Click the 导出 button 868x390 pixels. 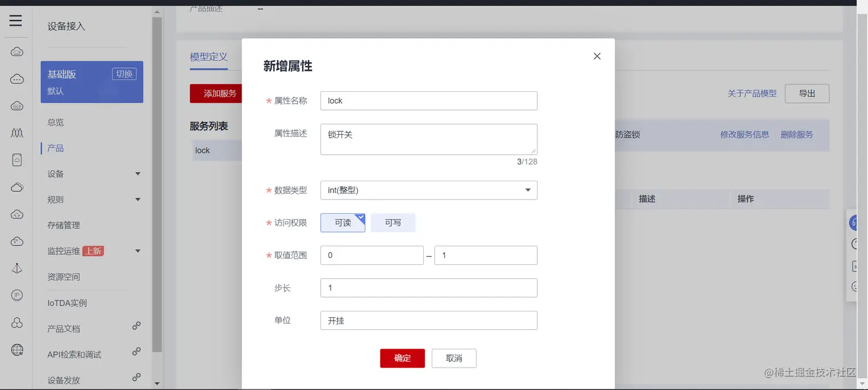point(807,93)
